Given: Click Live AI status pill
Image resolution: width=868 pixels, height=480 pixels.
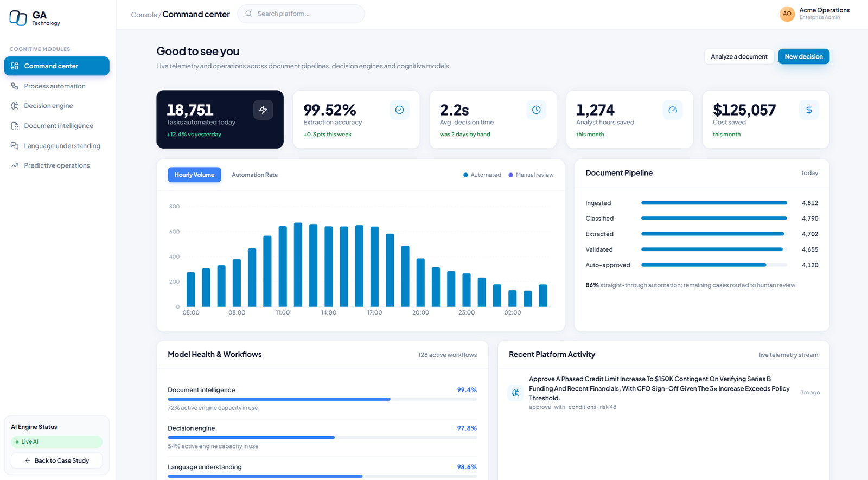Looking at the screenshot, I should click(56, 441).
